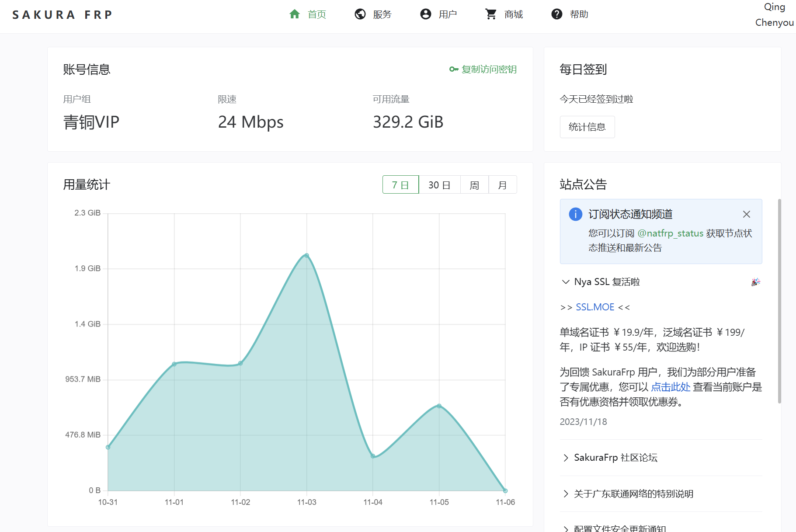Click the key icon beside 复制访问密钥

454,69
